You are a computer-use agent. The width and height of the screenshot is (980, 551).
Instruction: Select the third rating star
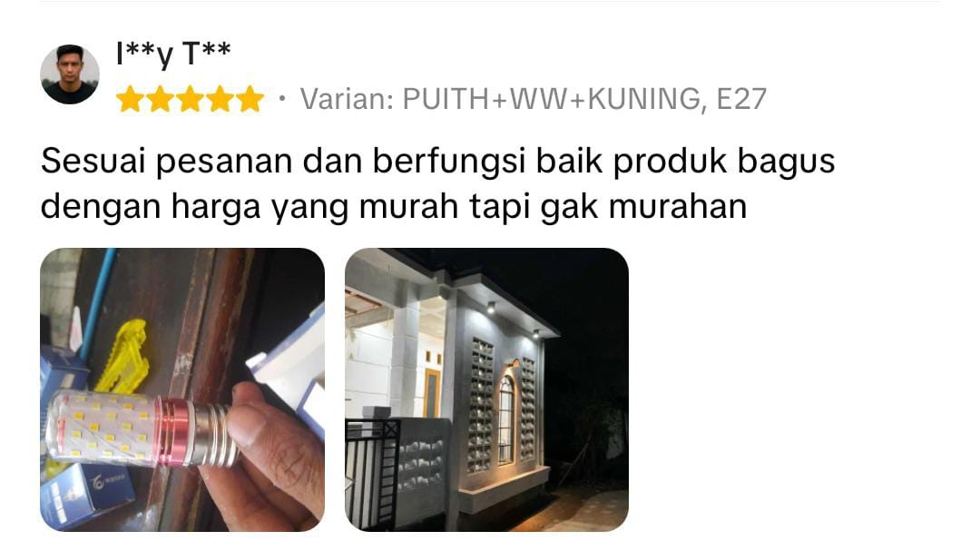point(190,99)
